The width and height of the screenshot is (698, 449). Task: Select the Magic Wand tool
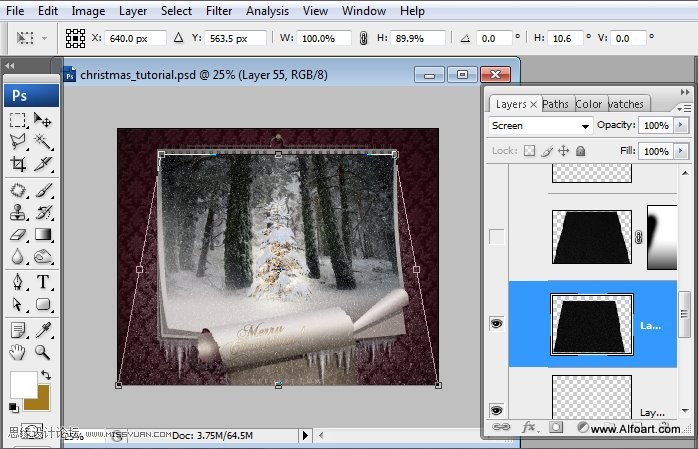[x=43, y=142]
